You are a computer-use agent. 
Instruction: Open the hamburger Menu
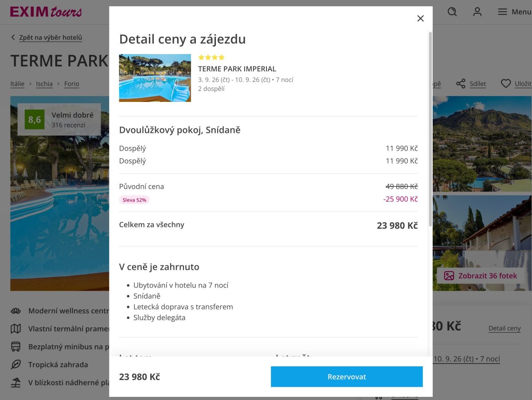514,12
